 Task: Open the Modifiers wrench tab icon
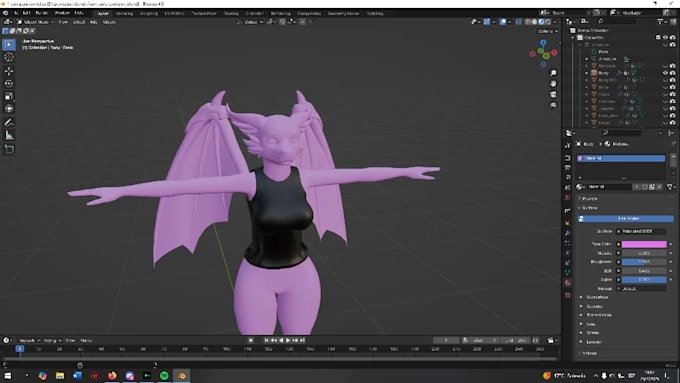(568, 233)
